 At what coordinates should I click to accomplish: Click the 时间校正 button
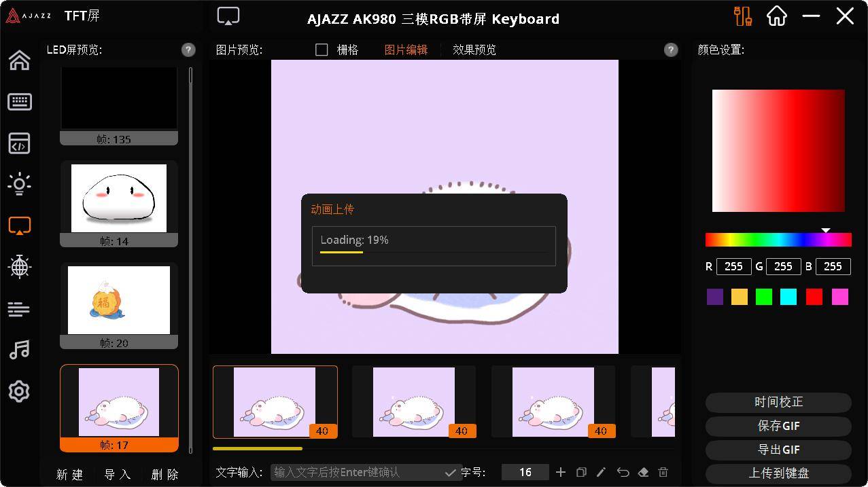point(778,402)
